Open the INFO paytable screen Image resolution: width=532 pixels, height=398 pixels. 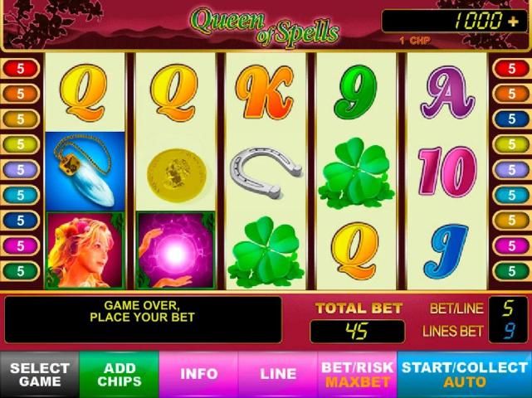coord(198,375)
